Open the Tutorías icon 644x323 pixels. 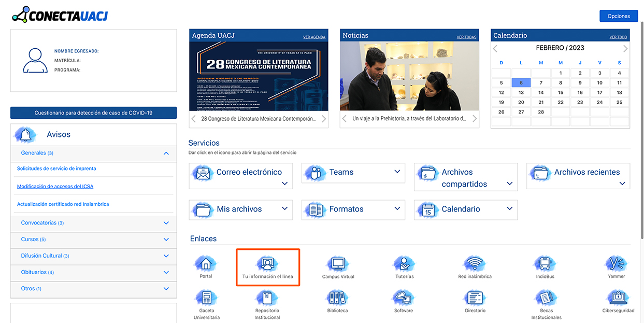[404, 264]
